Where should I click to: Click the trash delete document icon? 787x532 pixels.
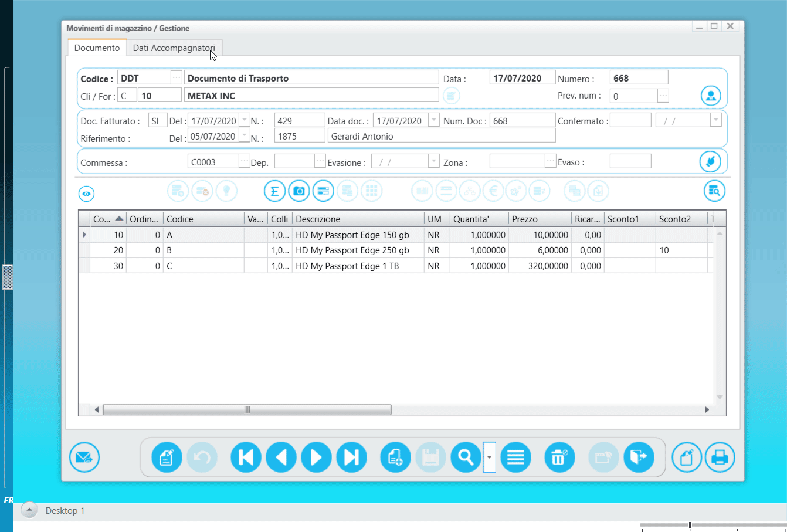(x=559, y=458)
